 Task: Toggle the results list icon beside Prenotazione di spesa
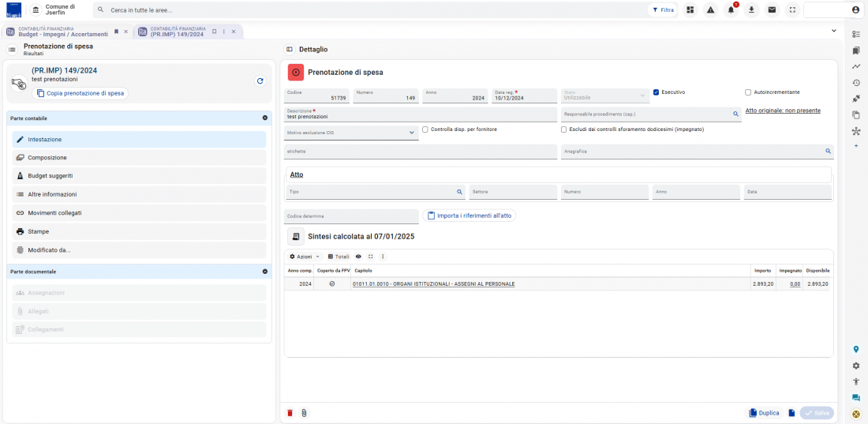tap(12, 50)
